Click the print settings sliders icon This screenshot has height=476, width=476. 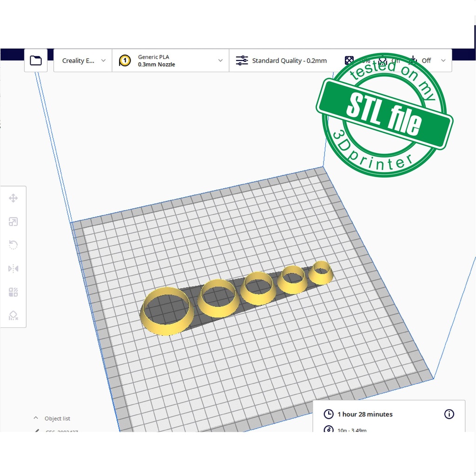coord(242,60)
